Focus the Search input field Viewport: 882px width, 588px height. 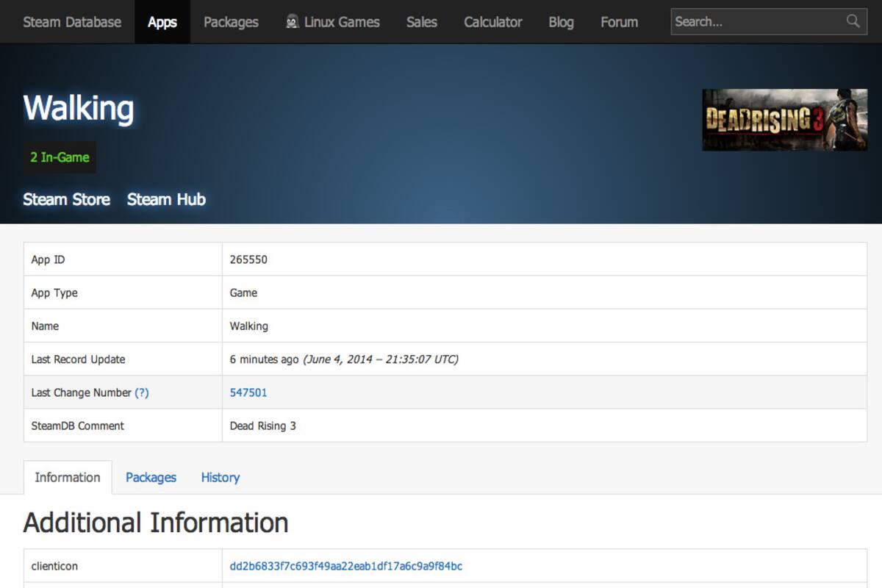coord(769,21)
